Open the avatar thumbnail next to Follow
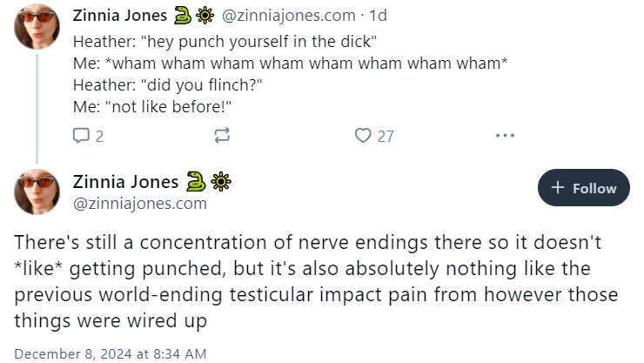Screen dimensions: 644x363 click(37, 192)
